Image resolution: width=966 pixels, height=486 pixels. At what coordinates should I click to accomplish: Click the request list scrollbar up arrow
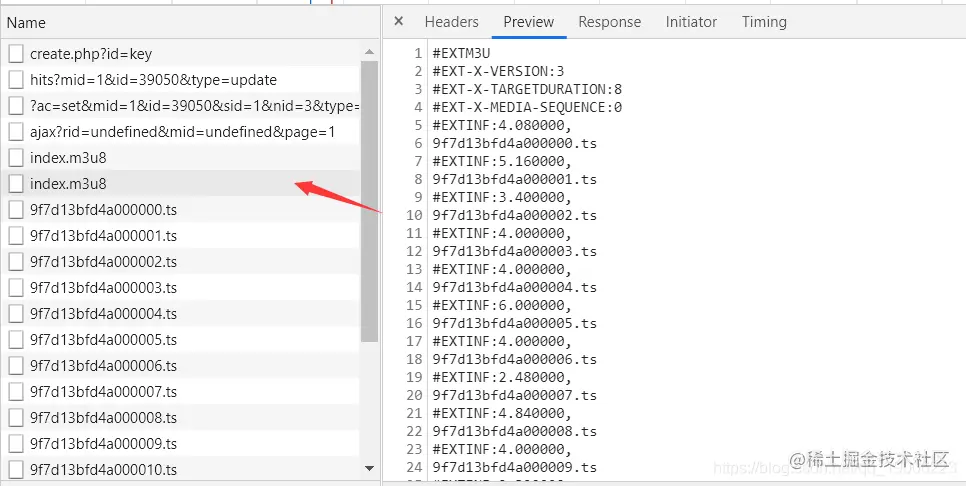click(370, 52)
